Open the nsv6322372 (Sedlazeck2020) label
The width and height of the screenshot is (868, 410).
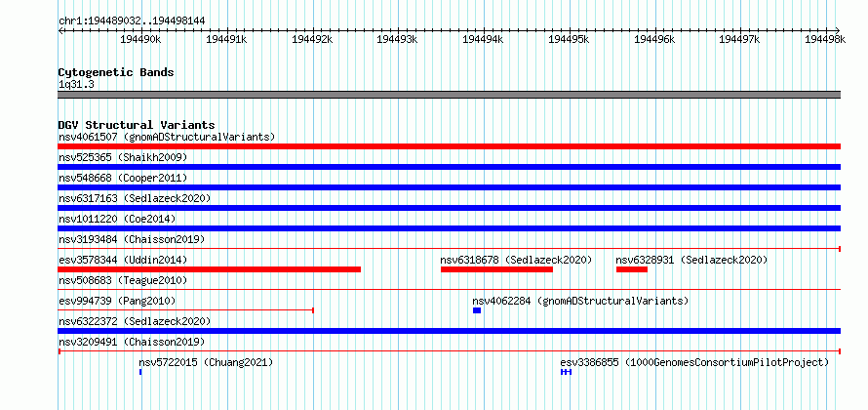(135, 321)
